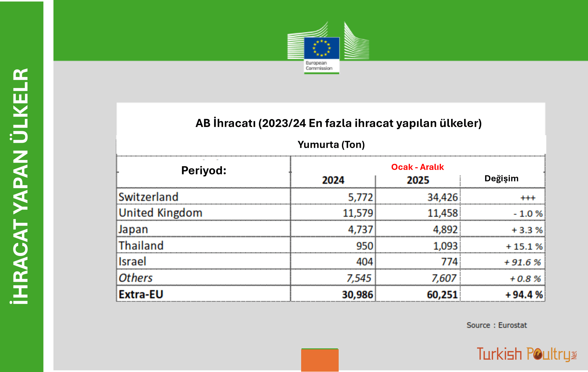The height and width of the screenshot is (372, 588).
Task: Select the '2025' column header
Action: (418, 180)
